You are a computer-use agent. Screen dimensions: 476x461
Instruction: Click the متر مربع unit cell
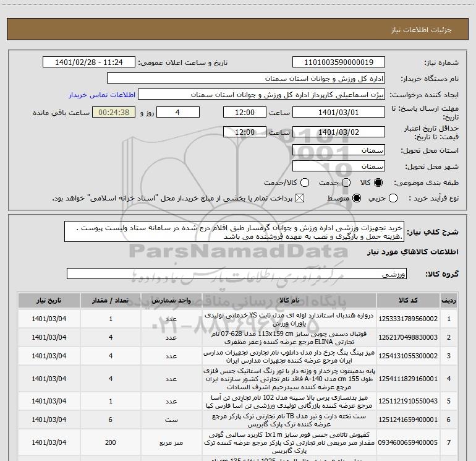171,443
